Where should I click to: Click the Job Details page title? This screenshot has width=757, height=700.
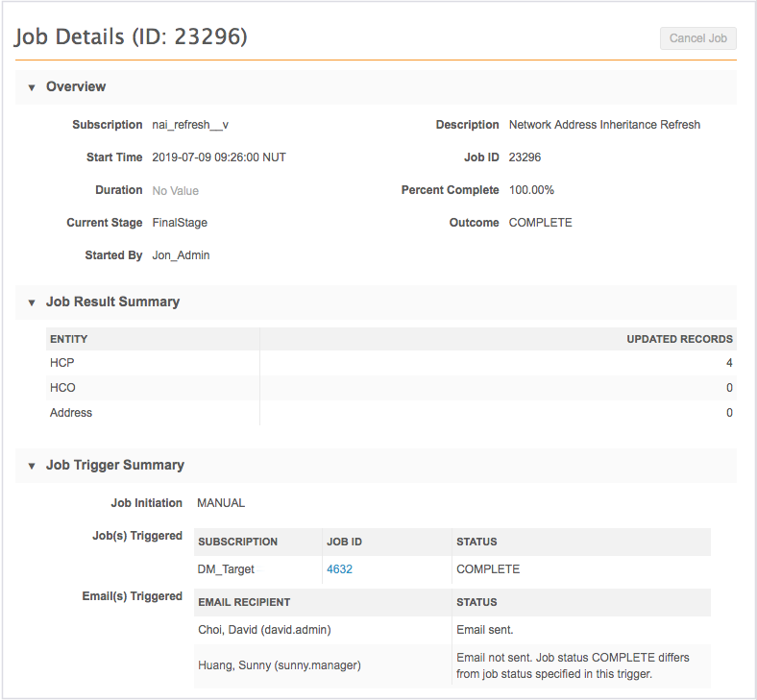[131, 37]
